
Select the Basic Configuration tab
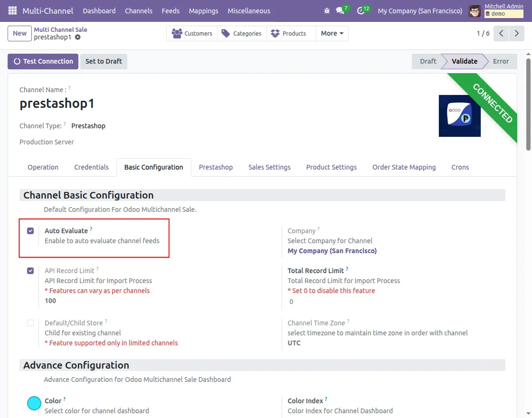(154, 167)
